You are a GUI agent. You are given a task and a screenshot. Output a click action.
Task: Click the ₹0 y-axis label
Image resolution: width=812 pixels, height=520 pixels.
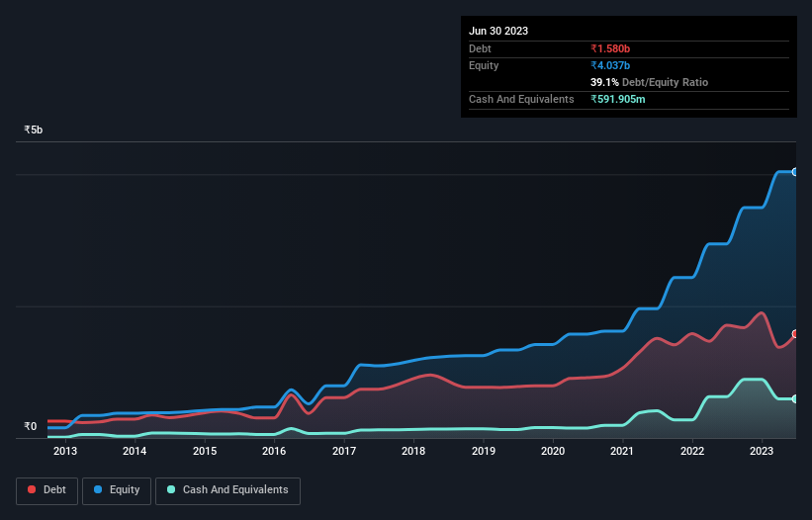tap(31, 426)
